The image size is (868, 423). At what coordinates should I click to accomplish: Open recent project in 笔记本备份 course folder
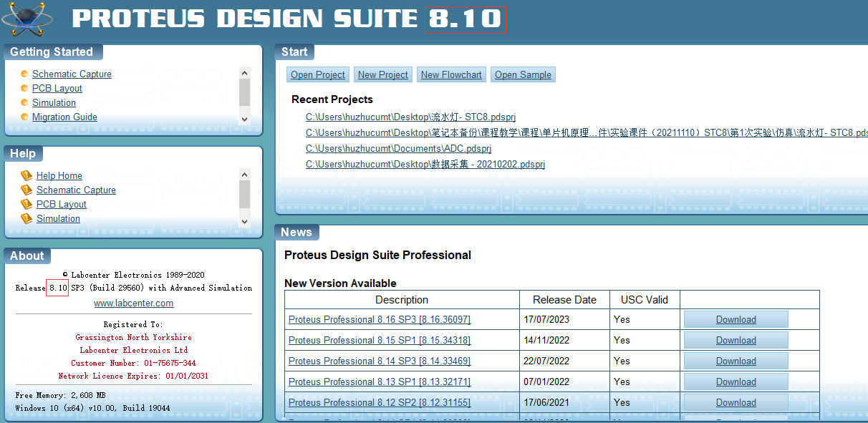[x=587, y=132]
